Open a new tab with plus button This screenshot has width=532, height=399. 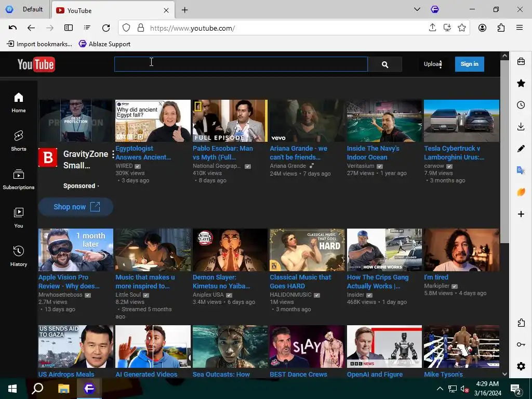pos(184,10)
